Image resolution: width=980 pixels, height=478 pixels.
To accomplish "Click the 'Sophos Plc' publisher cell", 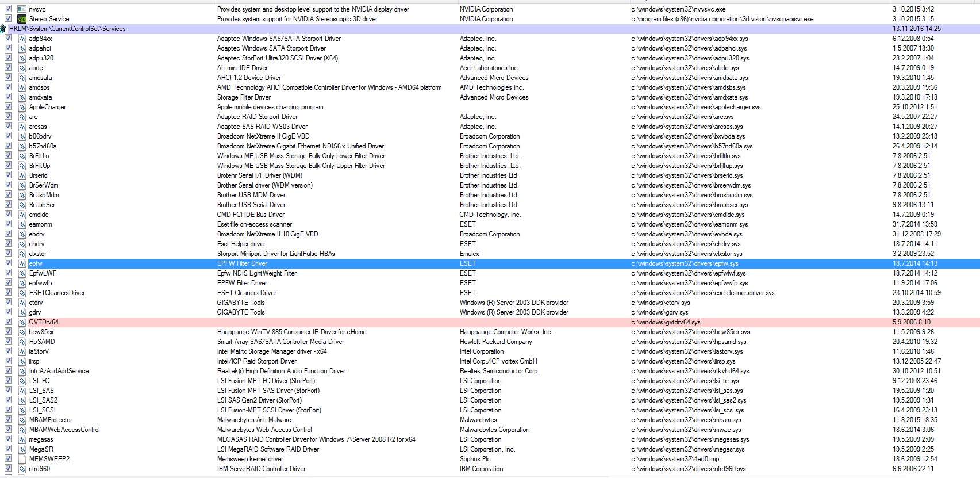I will (x=475, y=459).
